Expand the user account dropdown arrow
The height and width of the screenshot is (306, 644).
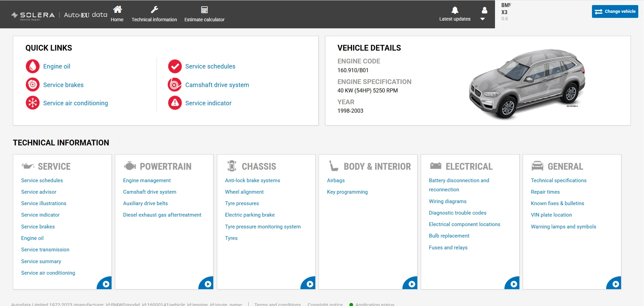coord(482,19)
